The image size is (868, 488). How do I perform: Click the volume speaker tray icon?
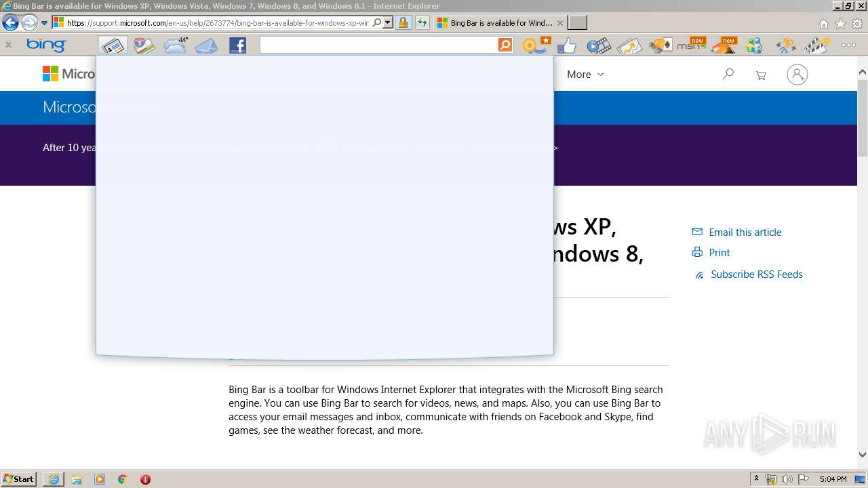click(x=787, y=479)
